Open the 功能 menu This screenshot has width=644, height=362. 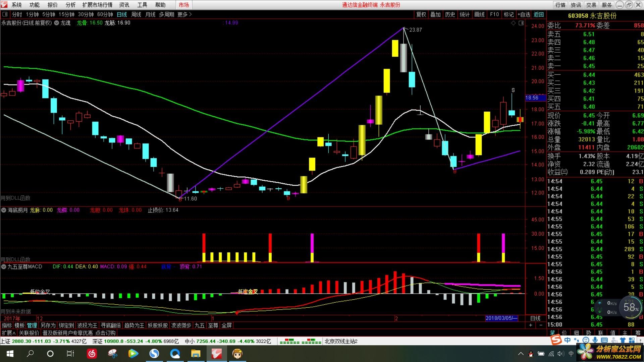(x=35, y=5)
